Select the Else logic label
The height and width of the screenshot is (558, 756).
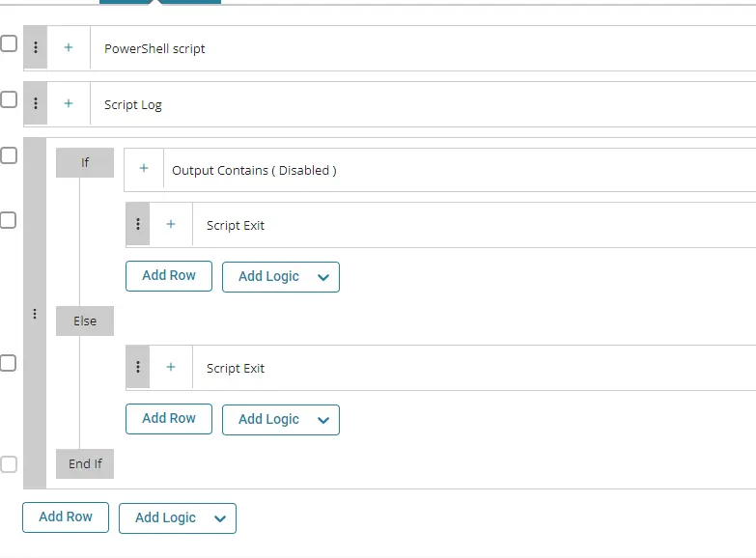tap(85, 321)
